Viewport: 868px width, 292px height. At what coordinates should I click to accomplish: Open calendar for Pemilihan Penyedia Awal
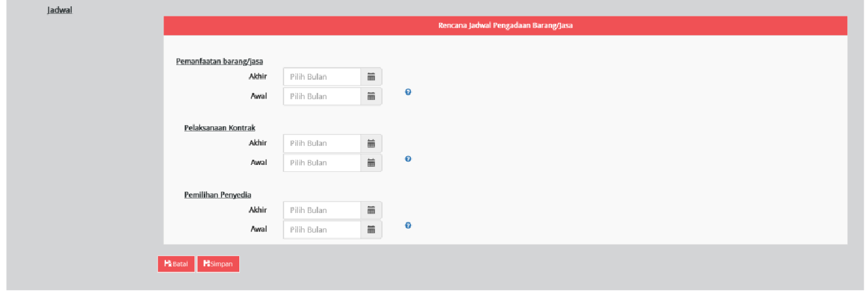click(x=371, y=230)
